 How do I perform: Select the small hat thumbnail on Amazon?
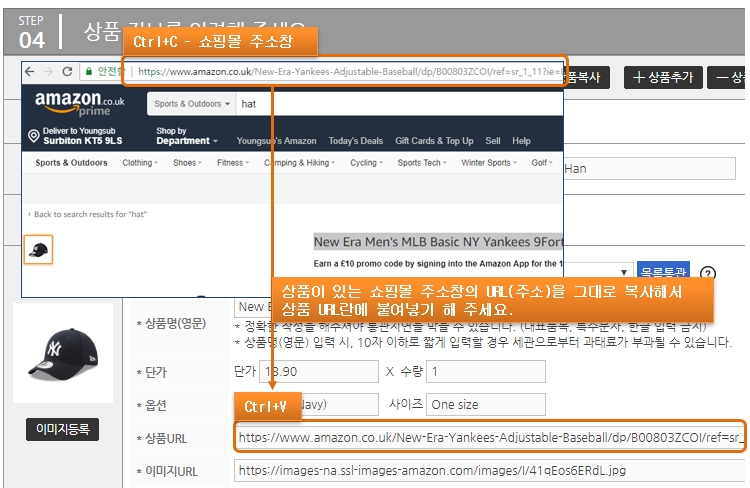38,249
